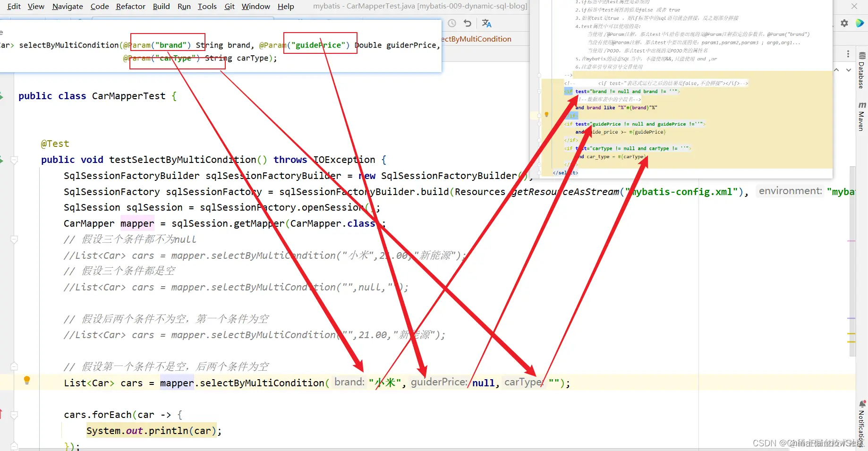This screenshot has height=451, width=868.
Task: Open the Build menu
Action: (161, 6)
